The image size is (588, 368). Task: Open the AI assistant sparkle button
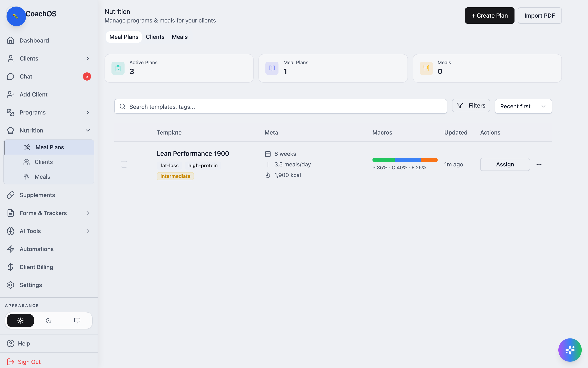pyautogui.click(x=570, y=350)
